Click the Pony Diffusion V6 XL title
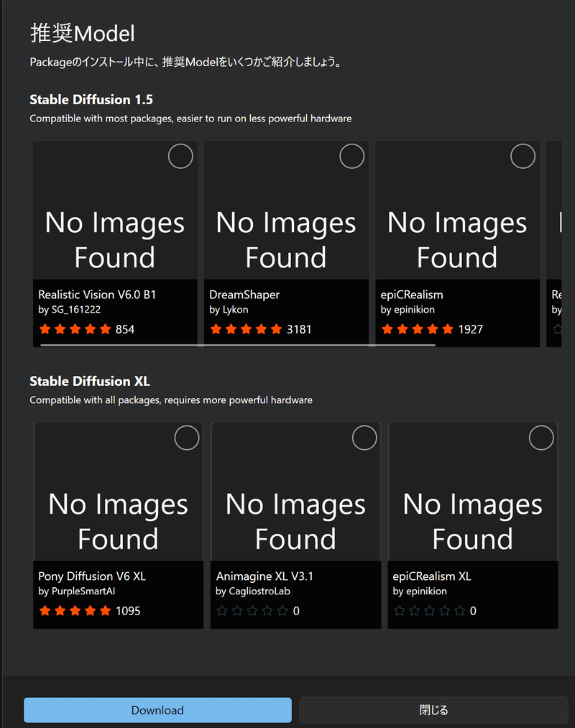This screenshot has width=575, height=728. click(x=92, y=576)
